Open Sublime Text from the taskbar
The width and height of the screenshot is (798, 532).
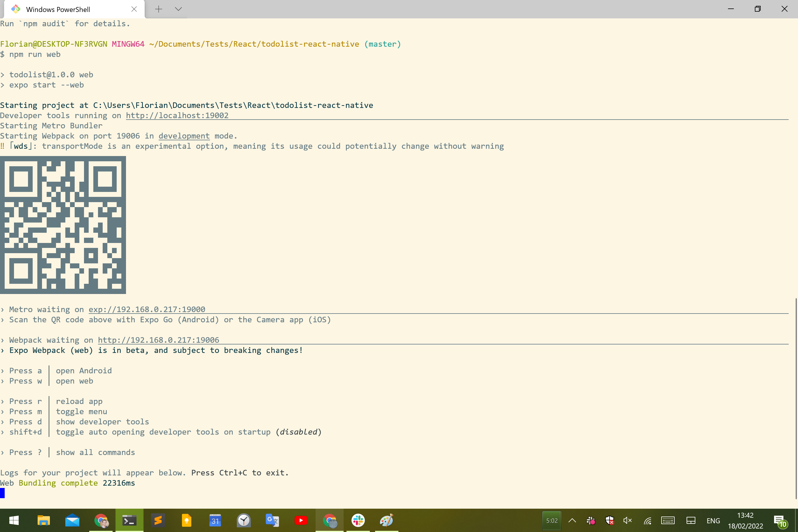click(158, 520)
